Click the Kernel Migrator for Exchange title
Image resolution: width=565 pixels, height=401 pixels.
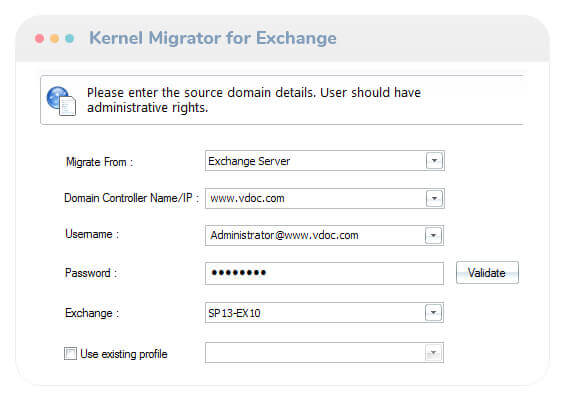tap(213, 38)
